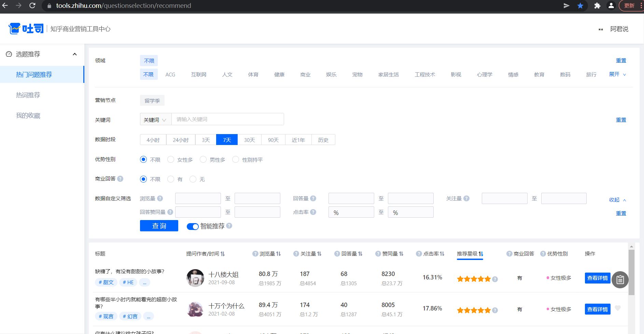Go back using browser back arrow

pyautogui.click(x=5, y=5)
